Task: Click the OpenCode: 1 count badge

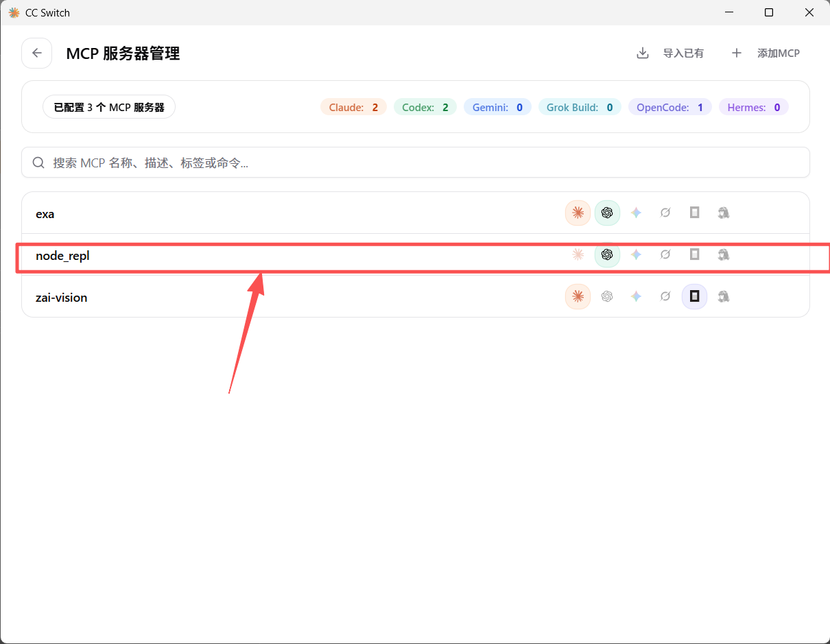Action: (670, 107)
